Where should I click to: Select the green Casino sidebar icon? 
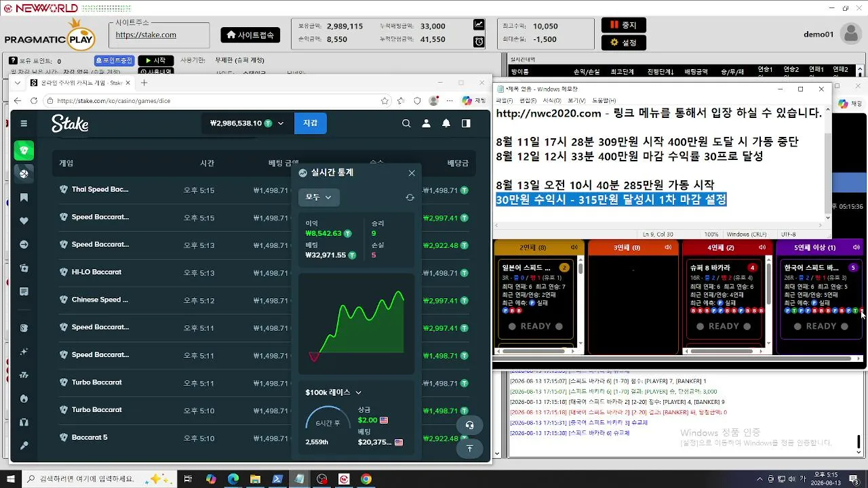(24, 150)
